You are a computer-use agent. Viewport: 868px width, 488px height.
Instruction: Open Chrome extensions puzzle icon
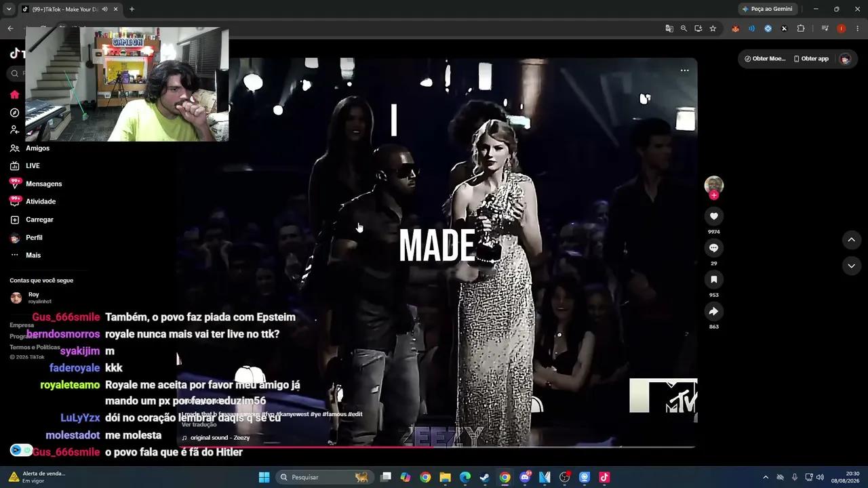[x=801, y=28]
